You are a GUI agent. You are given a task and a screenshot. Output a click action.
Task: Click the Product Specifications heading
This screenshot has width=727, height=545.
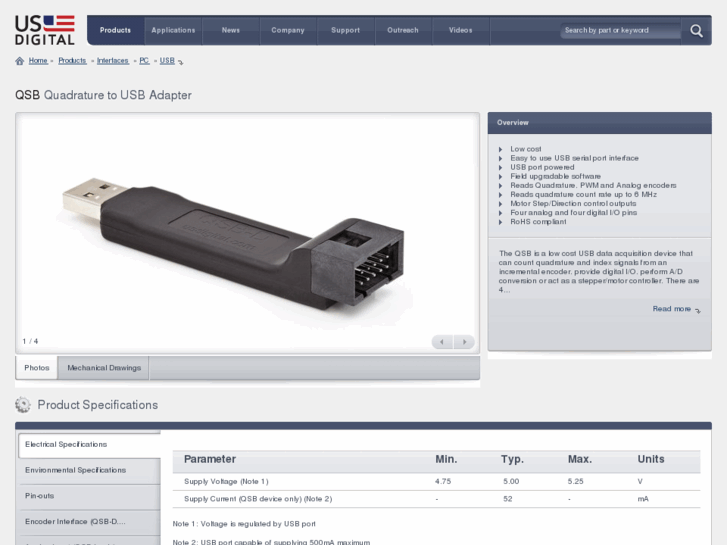pos(97,405)
